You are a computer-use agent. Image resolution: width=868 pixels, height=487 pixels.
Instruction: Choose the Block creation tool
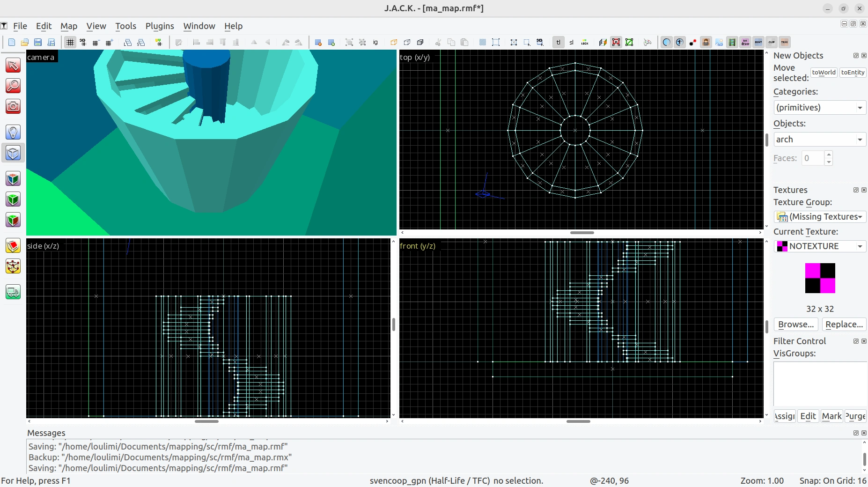(x=13, y=153)
